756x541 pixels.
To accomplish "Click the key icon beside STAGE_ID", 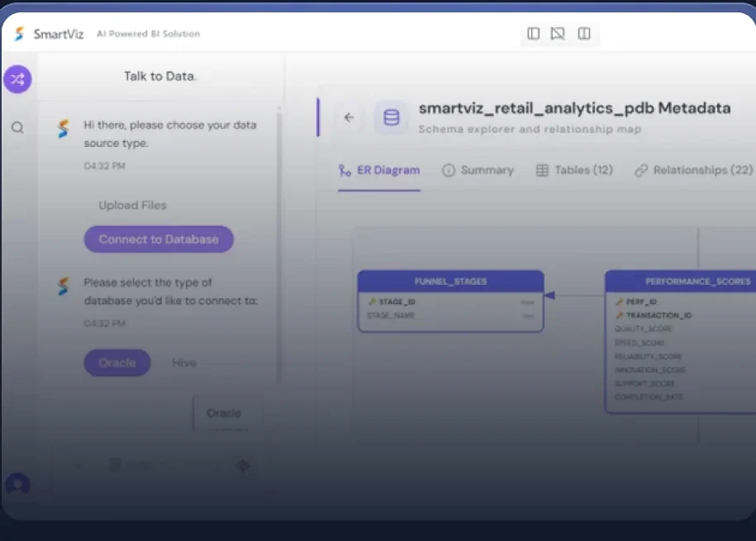I will pyautogui.click(x=372, y=301).
